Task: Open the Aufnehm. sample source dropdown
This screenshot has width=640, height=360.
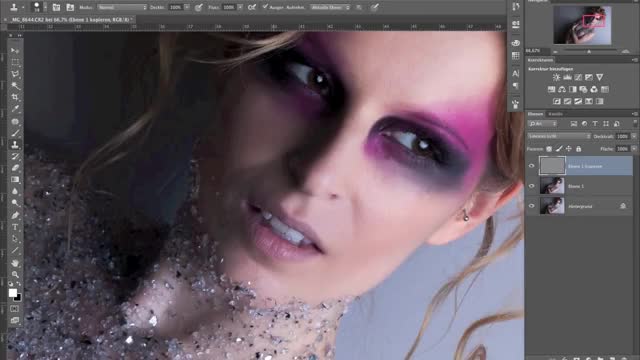Action: click(330, 7)
